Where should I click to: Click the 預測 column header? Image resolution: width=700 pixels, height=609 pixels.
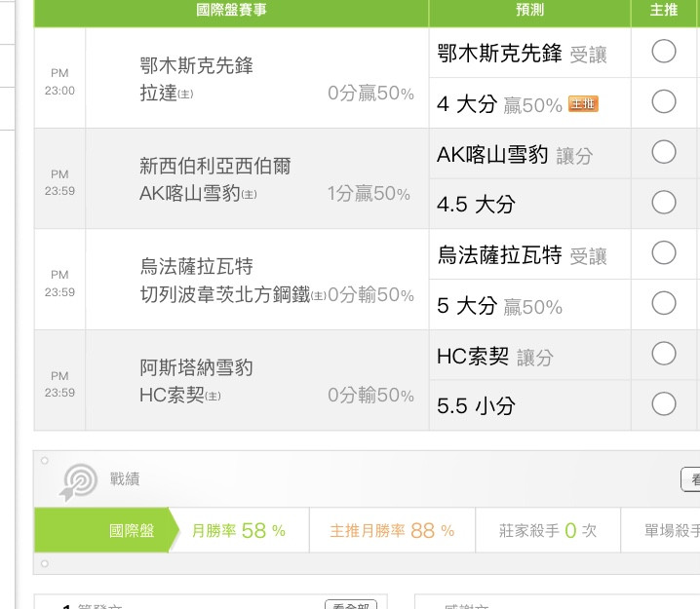pos(530,10)
